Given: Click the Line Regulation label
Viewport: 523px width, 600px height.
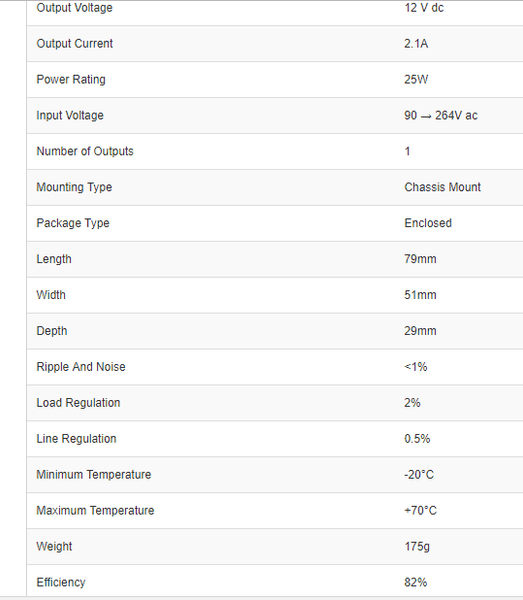Looking at the screenshot, I should [76, 439].
